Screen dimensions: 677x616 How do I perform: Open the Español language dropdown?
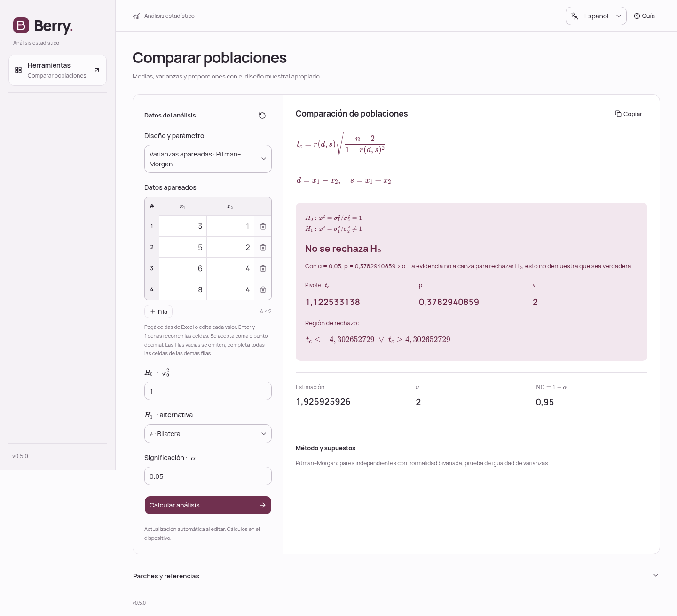point(596,16)
